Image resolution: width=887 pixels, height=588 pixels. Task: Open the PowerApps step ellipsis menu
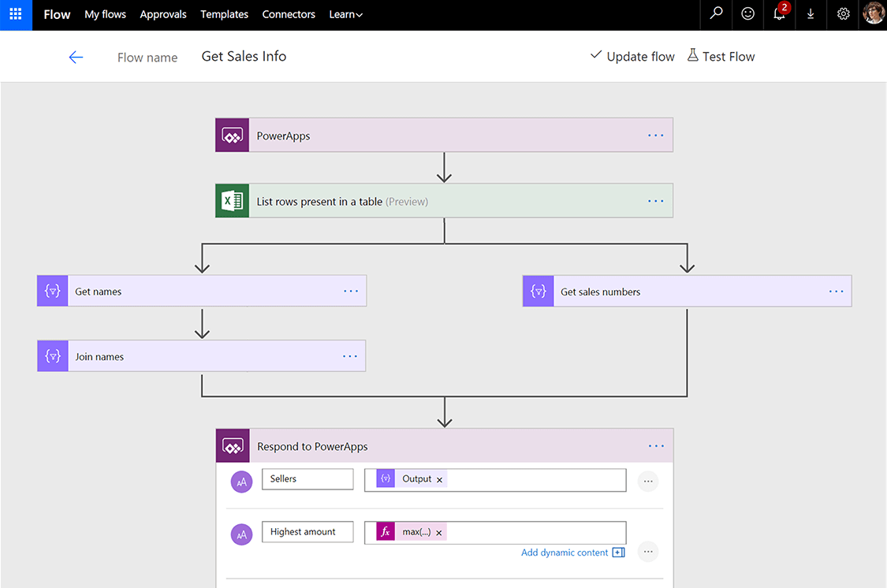(x=656, y=135)
